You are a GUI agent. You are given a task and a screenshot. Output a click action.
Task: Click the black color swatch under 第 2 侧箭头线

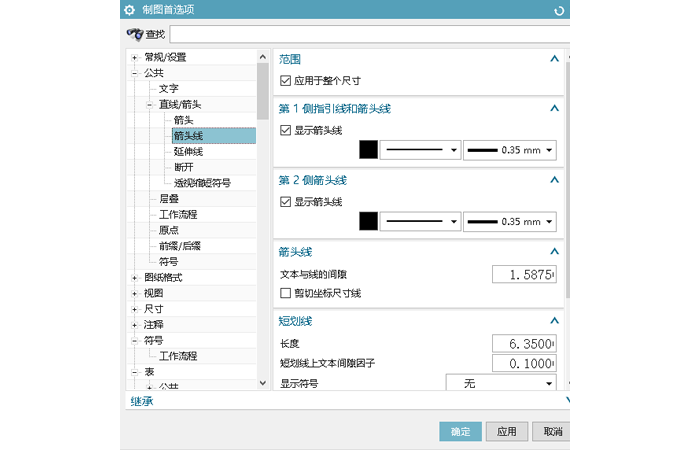(368, 221)
